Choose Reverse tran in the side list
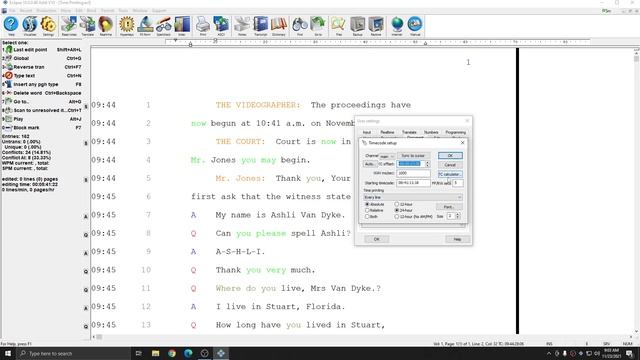Screen dimensions: 640x360 (x=42, y=67)
